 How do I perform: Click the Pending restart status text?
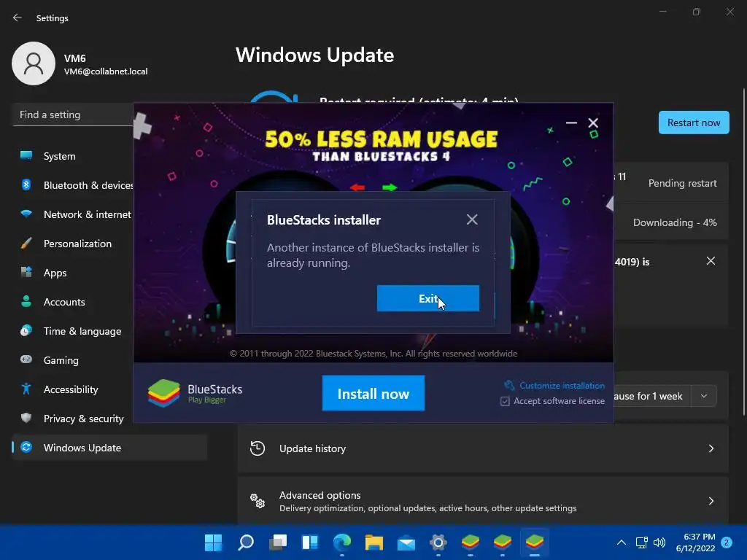pos(682,183)
